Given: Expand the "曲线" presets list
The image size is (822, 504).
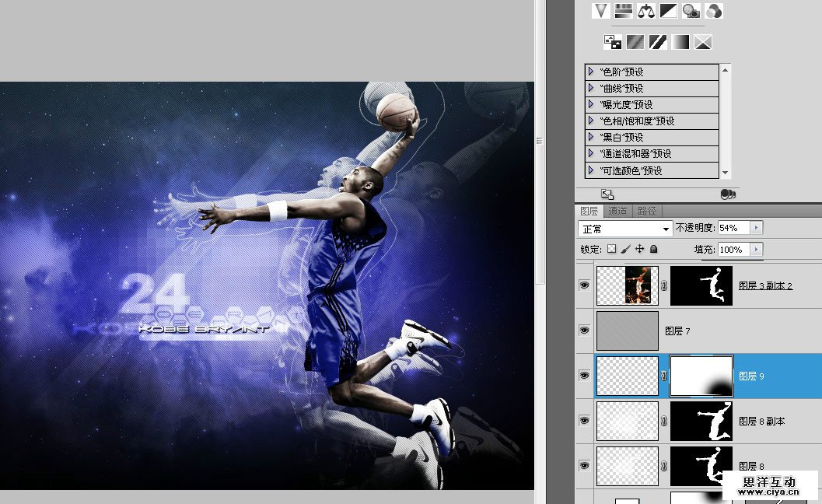Looking at the screenshot, I should (x=591, y=88).
